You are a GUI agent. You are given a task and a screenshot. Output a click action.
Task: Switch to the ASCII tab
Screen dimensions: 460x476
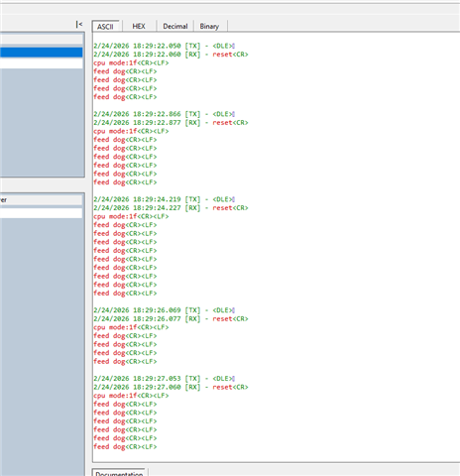pos(105,27)
